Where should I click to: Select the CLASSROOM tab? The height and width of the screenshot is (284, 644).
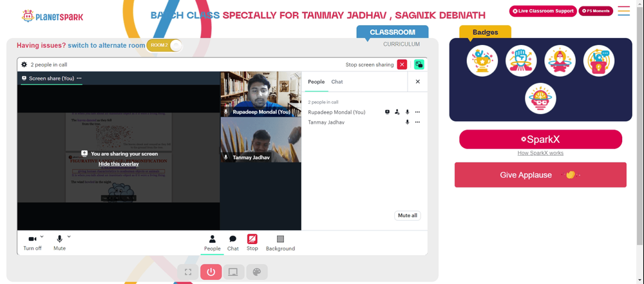[392, 32]
